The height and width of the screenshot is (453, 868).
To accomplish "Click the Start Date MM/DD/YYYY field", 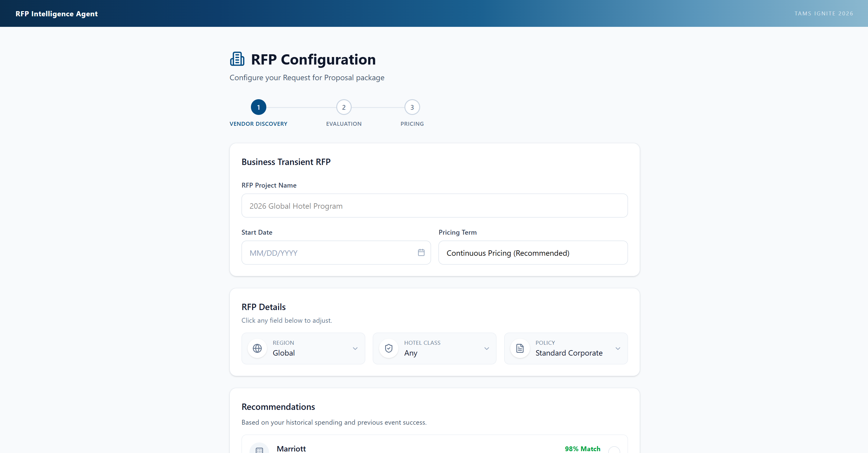I will point(336,252).
